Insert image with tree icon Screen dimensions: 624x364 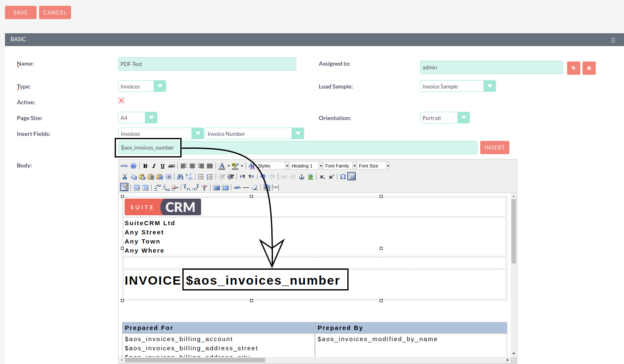tap(310, 177)
